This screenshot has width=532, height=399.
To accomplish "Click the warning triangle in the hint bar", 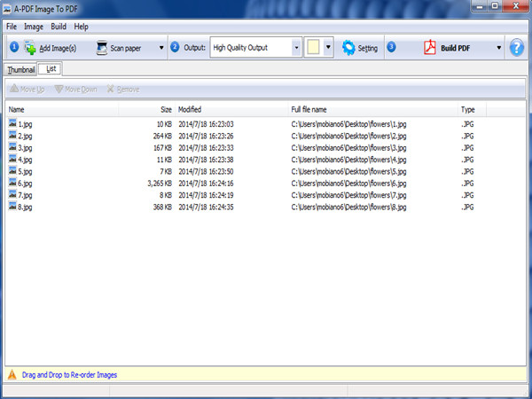I will [12, 374].
